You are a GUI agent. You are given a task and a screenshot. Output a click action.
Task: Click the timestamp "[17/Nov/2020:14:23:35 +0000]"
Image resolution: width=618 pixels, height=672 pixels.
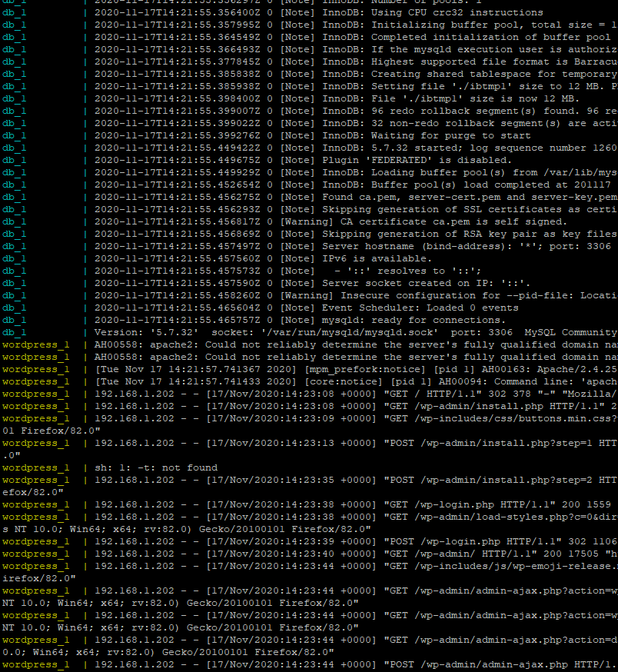pyautogui.click(x=291, y=481)
